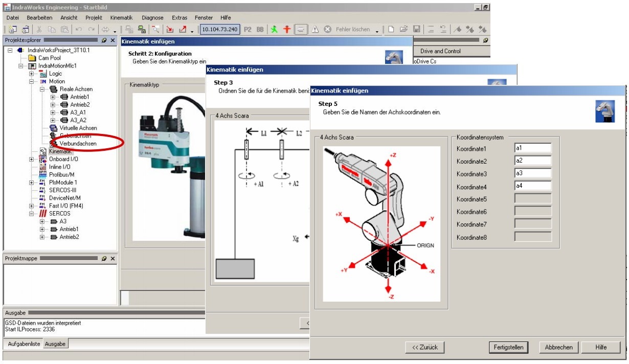The height and width of the screenshot is (364, 629).
Task: Switch to the Aufgabenliste tab
Action: point(24,344)
